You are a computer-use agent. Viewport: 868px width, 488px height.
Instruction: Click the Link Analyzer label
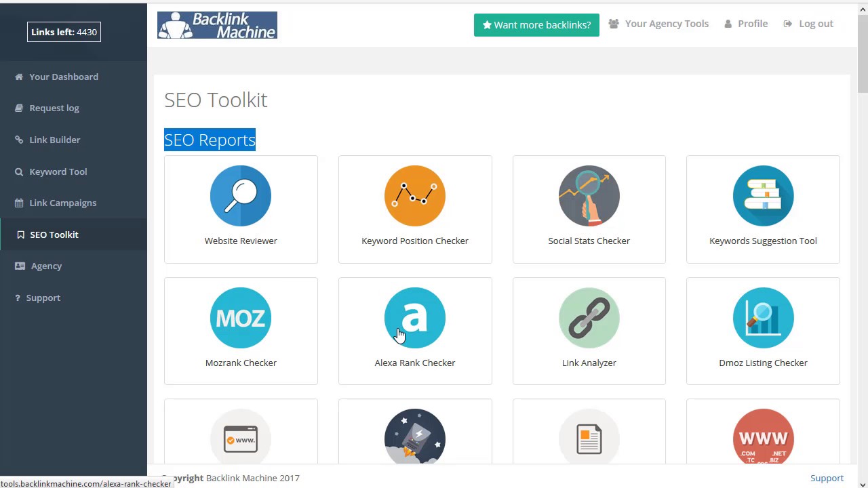click(x=589, y=363)
